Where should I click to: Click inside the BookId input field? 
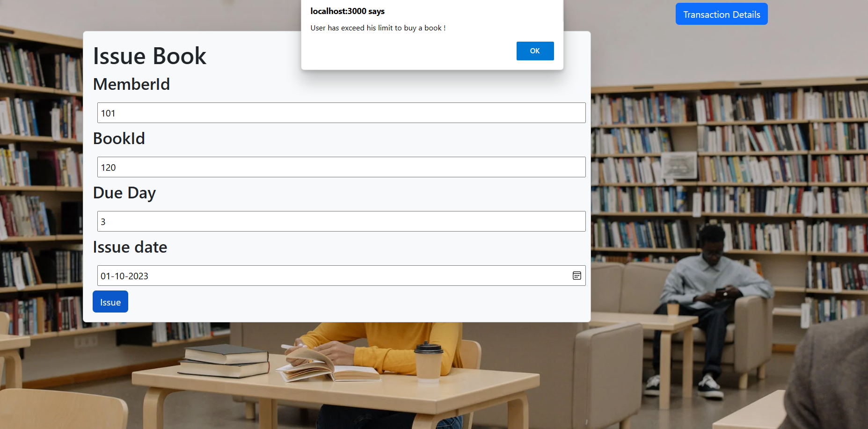pos(341,167)
